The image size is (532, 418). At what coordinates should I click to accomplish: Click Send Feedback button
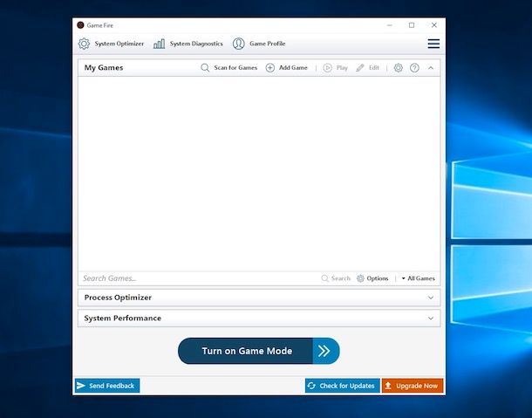point(107,386)
